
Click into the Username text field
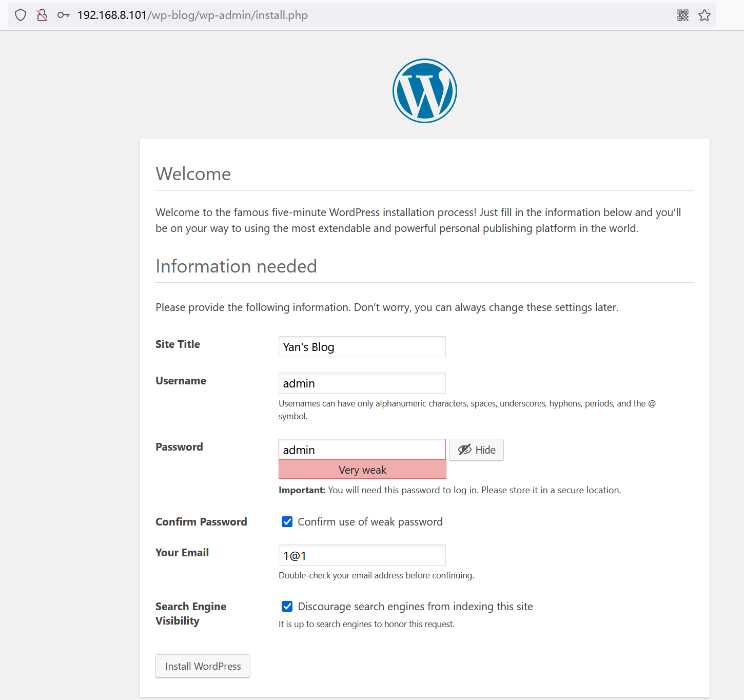coord(362,383)
